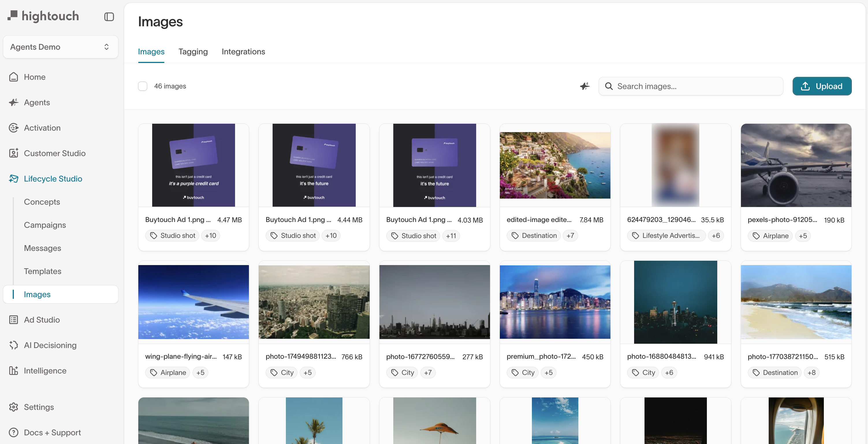Click file name 'wing-plane-flying-air...'

[x=181, y=356]
